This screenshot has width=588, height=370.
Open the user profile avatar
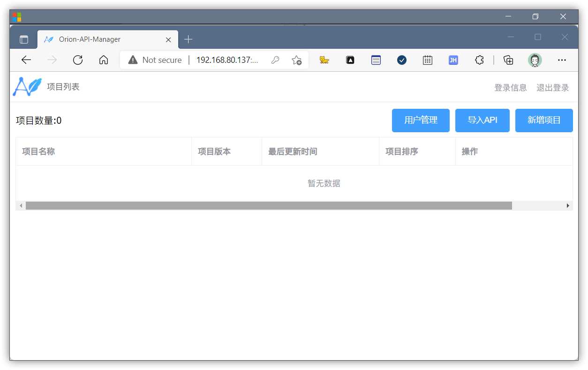(x=535, y=60)
